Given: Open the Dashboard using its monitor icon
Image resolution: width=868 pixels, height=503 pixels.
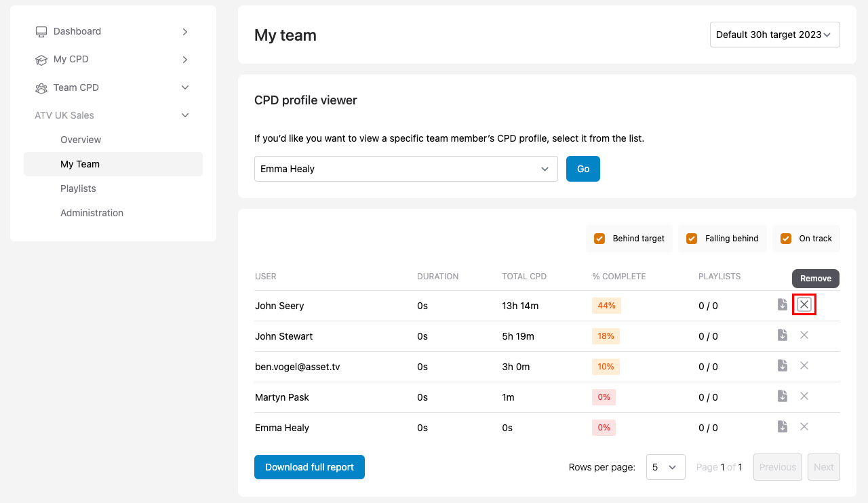Looking at the screenshot, I should pos(41,31).
